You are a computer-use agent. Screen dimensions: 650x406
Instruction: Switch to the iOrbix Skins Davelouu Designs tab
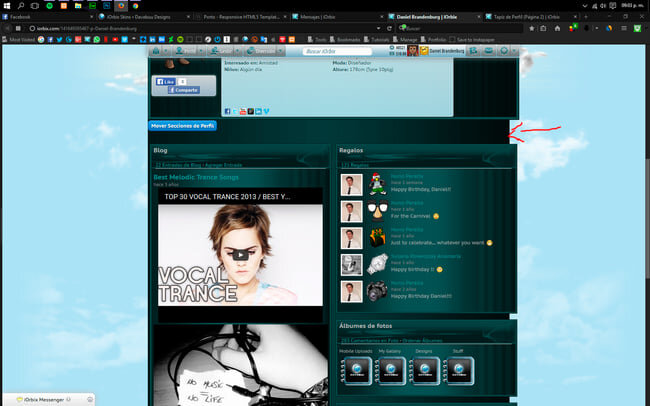click(x=145, y=17)
